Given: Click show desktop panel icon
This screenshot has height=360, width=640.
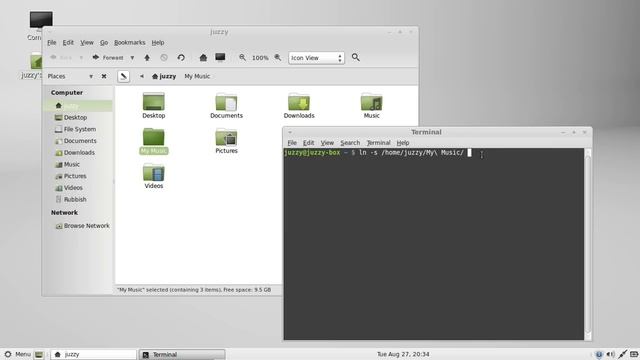Looking at the screenshot, I should pyautogui.click(x=39, y=354).
